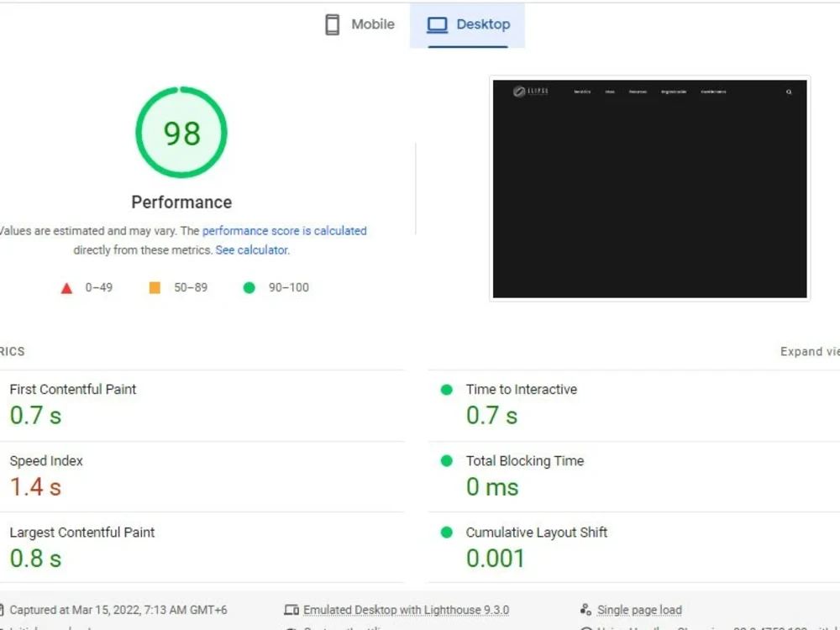Click the Expand view toggle
The image size is (840, 630).
coord(810,351)
